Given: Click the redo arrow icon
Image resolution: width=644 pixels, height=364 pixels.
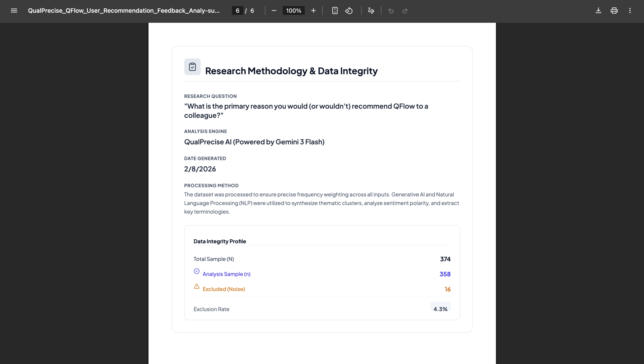Looking at the screenshot, I should tap(405, 11).
